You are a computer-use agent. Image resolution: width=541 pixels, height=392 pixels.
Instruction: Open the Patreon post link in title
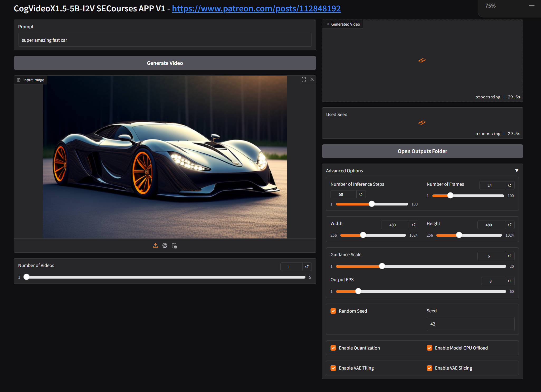point(256,8)
